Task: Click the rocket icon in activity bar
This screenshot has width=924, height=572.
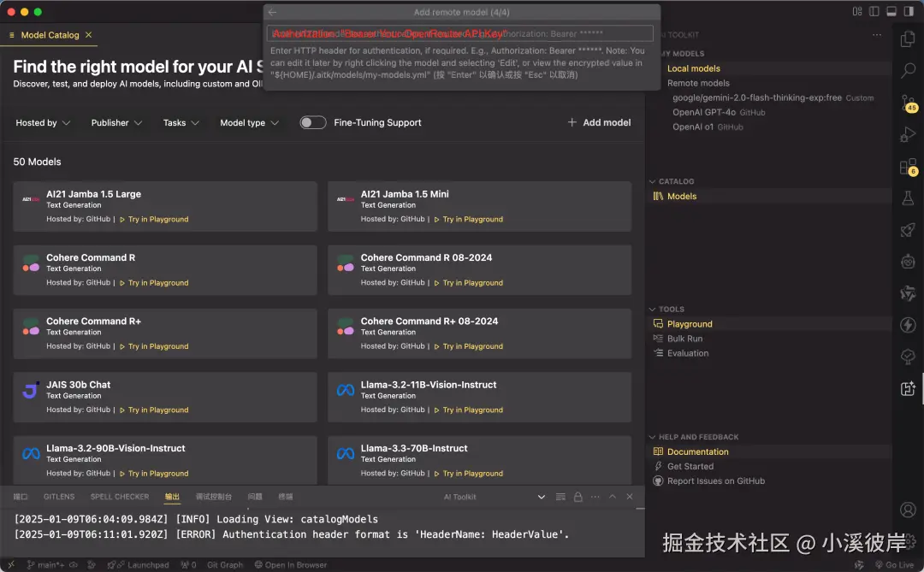Action: (x=908, y=230)
